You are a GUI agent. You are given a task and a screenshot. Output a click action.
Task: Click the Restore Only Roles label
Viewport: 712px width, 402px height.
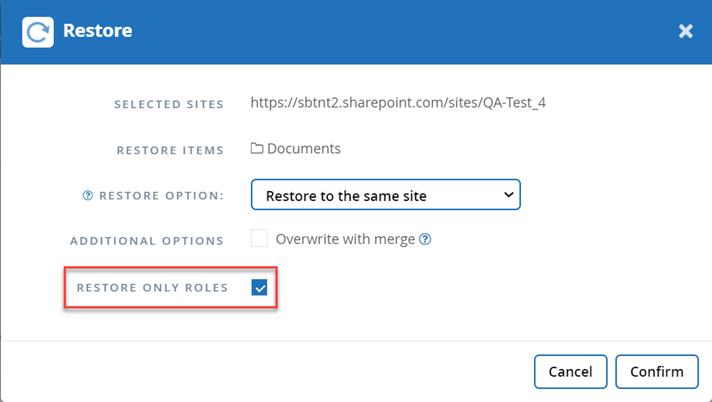152,288
